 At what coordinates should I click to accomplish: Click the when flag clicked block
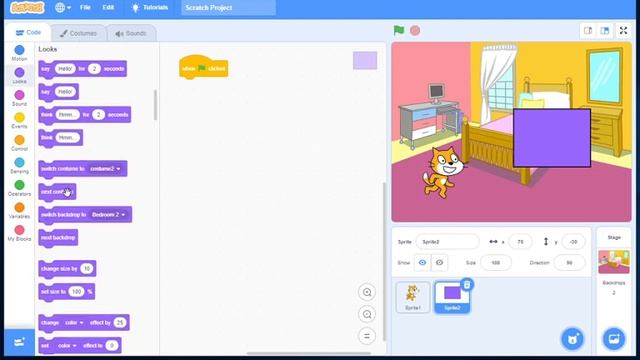[x=203, y=67]
